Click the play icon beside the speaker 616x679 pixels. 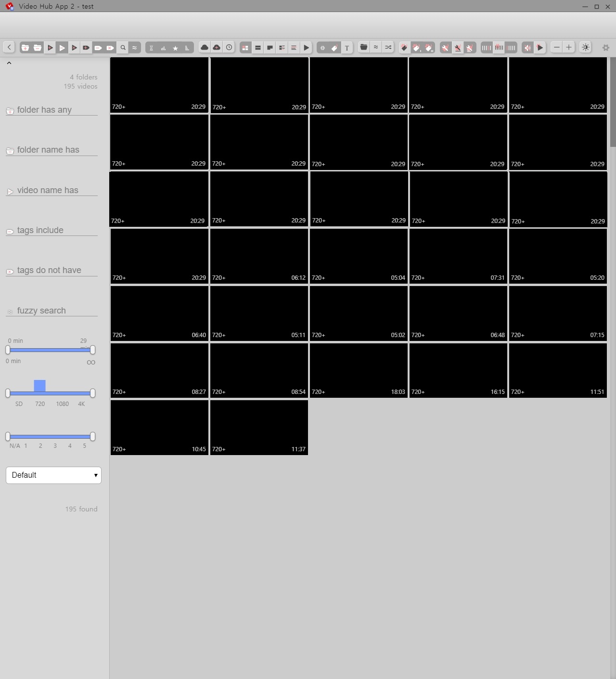click(x=540, y=48)
